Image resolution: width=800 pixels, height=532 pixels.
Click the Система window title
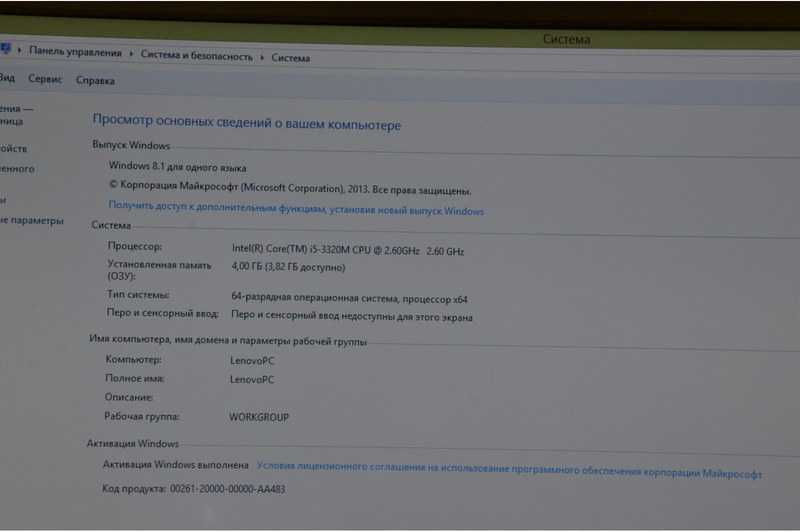click(x=567, y=39)
